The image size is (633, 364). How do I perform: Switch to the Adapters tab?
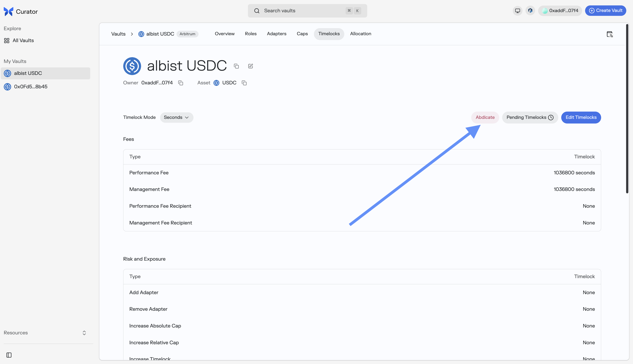pyautogui.click(x=276, y=34)
